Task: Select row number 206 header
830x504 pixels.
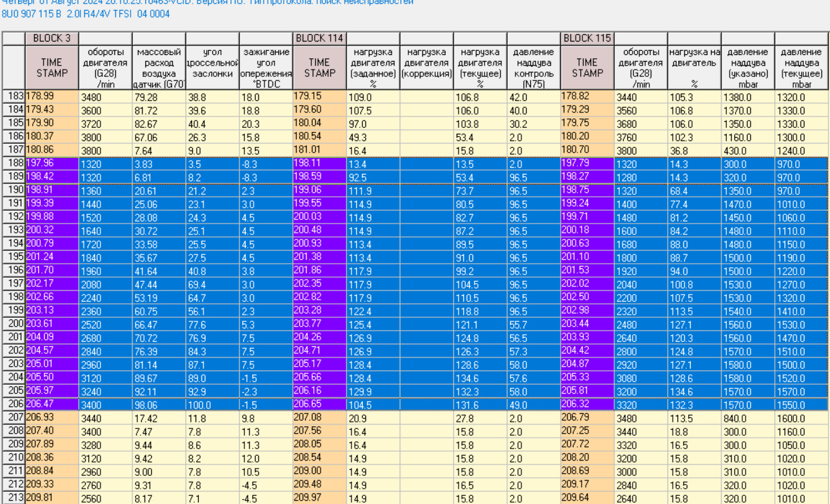Action: tap(13, 404)
